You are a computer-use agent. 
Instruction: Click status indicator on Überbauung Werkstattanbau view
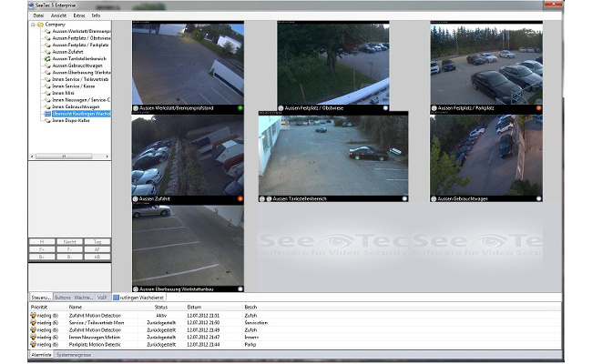(240, 289)
